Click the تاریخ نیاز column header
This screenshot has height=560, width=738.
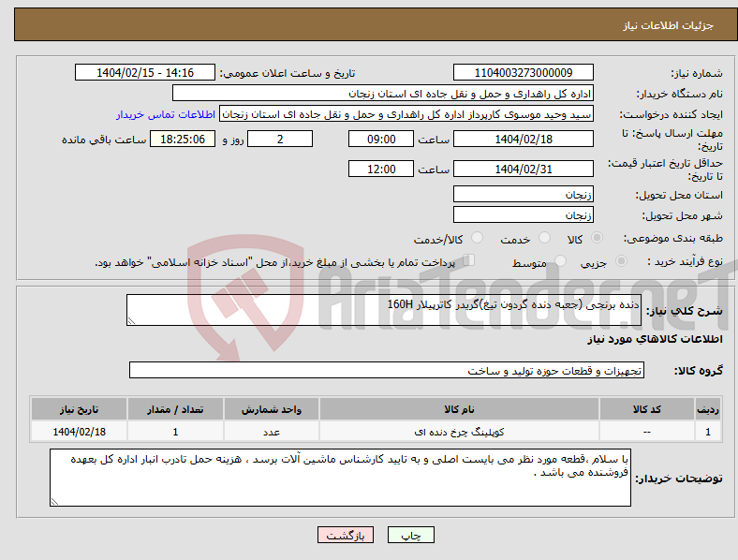79,409
